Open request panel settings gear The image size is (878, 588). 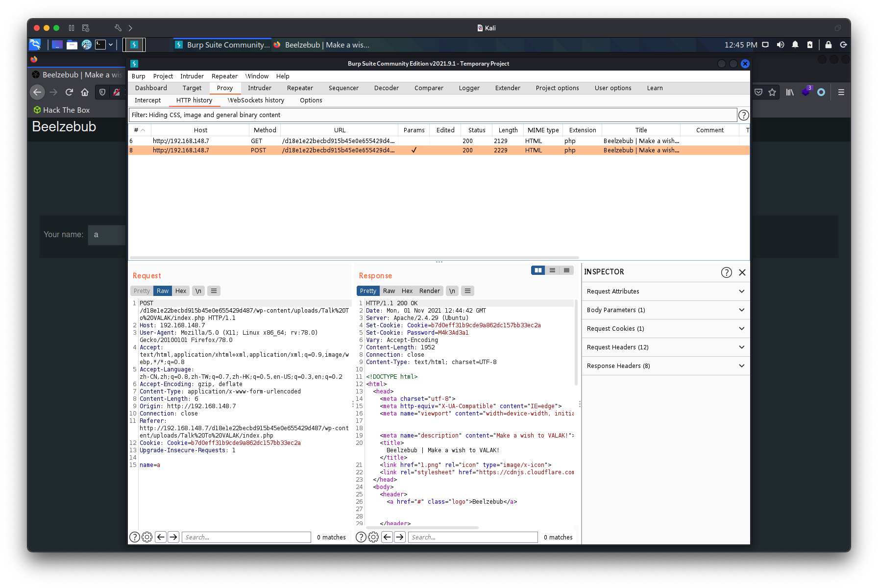click(147, 538)
